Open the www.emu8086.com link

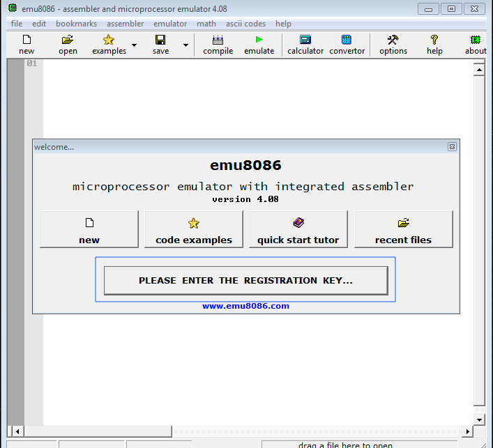(245, 306)
